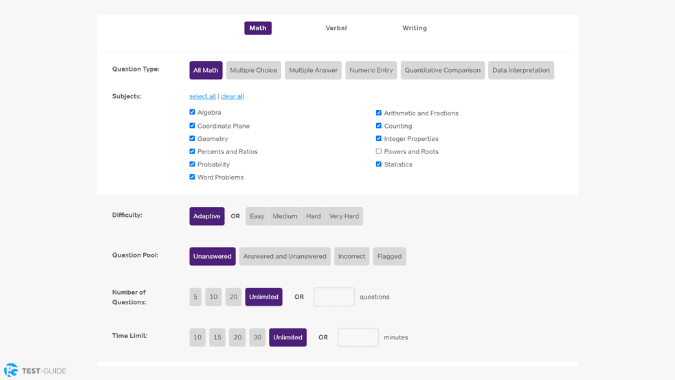The width and height of the screenshot is (675, 380).
Task: Uncheck the Counting checkbox
Action: point(378,126)
